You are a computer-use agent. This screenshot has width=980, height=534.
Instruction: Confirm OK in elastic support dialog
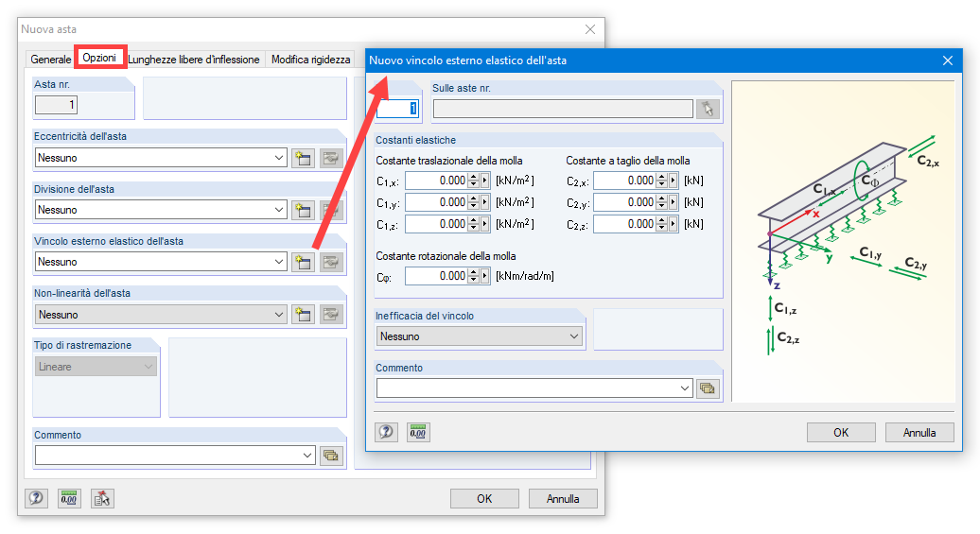tap(841, 432)
